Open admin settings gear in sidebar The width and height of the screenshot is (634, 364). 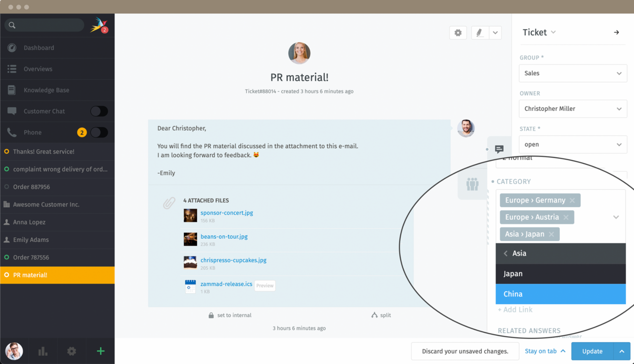(x=72, y=351)
